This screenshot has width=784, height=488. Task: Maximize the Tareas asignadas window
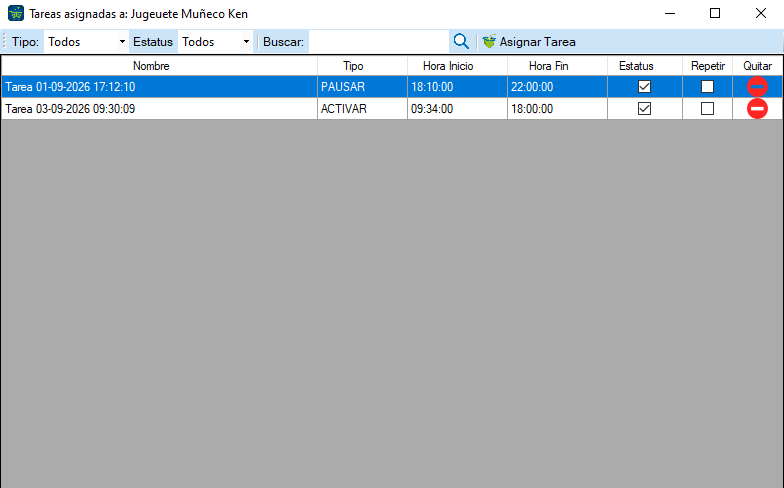[715, 14]
